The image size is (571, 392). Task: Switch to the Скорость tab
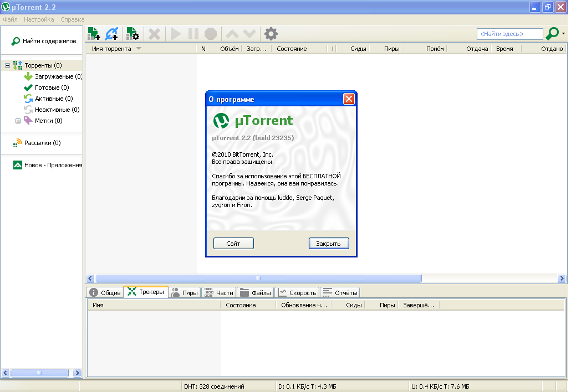[297, 293]
